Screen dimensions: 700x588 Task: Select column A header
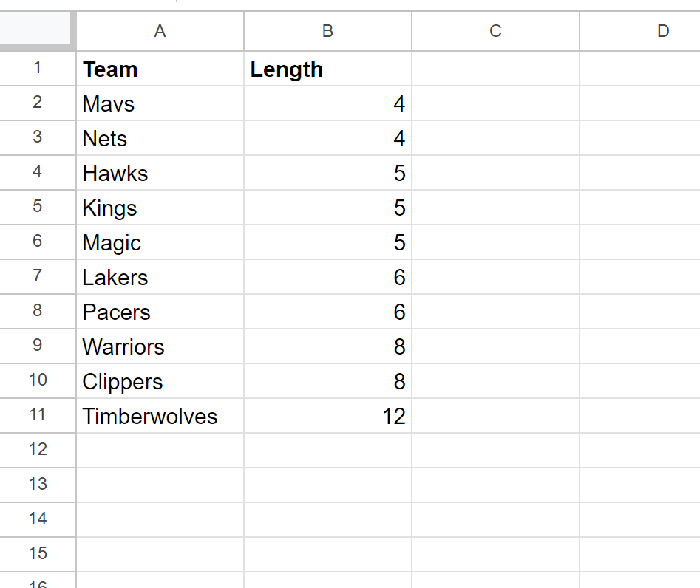(160, 31)
